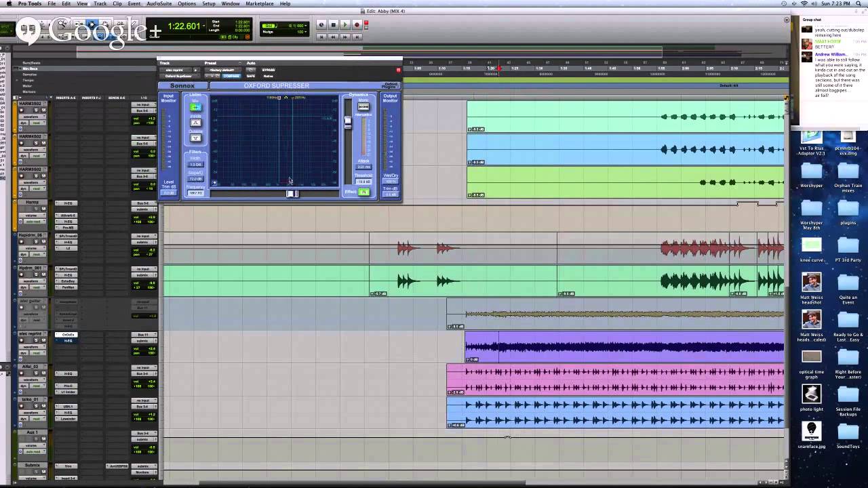Click the Sonnox logo in the plug-in

(x=182, y=85)
